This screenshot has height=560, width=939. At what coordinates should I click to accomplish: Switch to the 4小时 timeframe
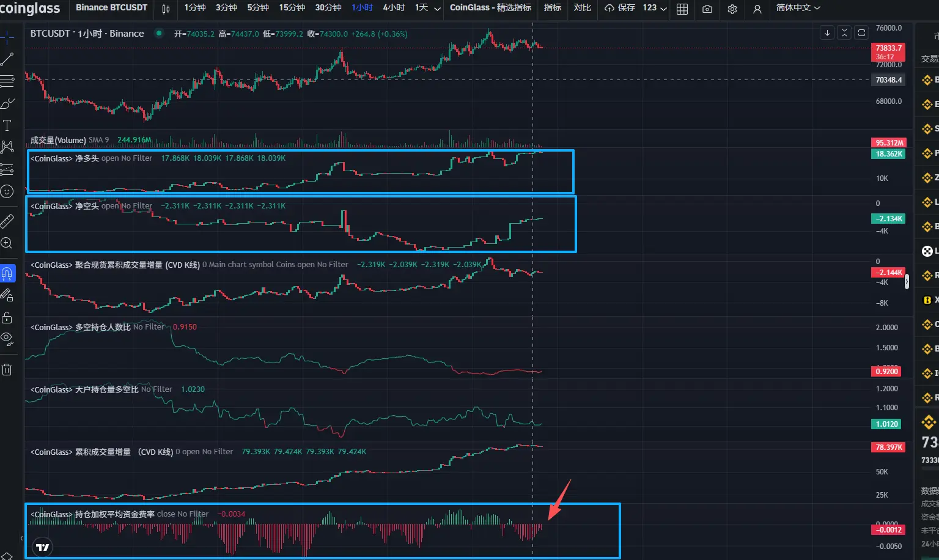click(x=394, y=8)
